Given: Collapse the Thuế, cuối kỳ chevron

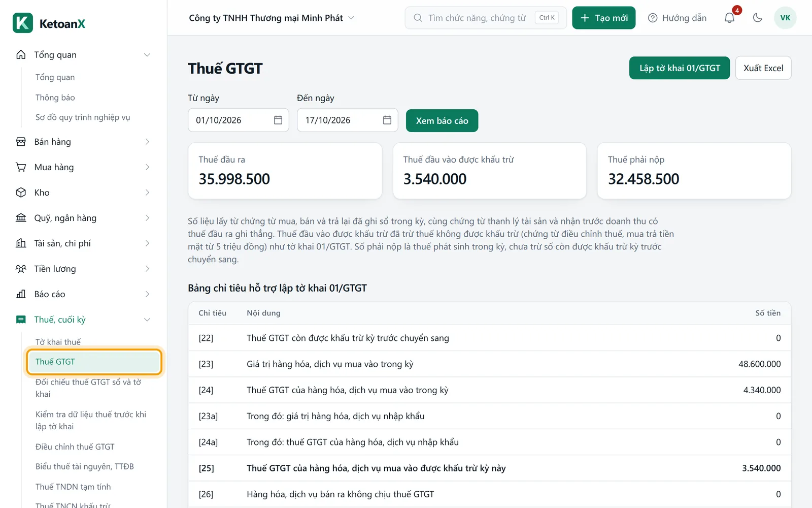Looking at the screenshot, I should (x=147, y=320).
